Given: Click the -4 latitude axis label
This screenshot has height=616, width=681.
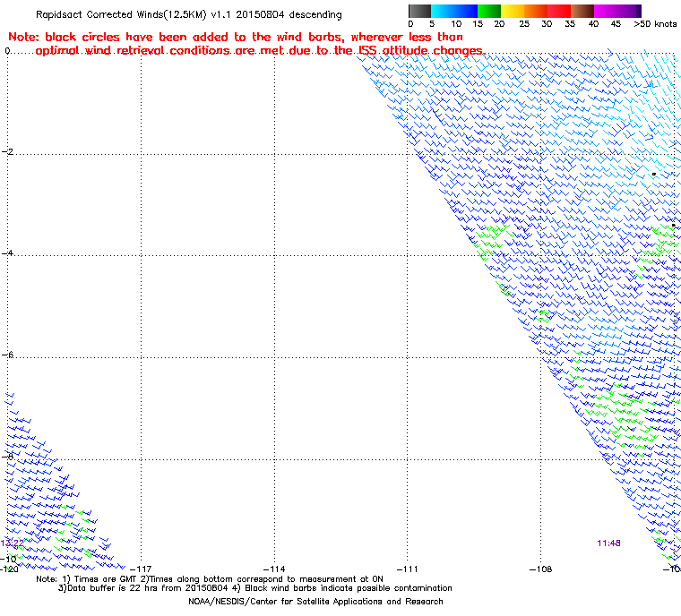Looking at the screenshot, I should pos(8,253).
